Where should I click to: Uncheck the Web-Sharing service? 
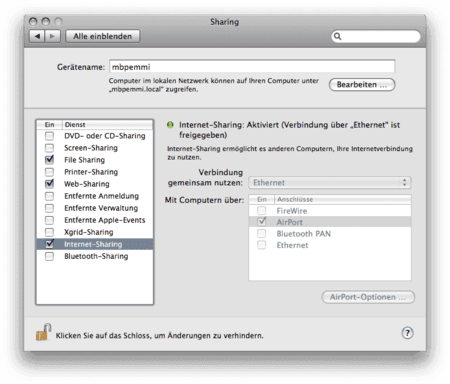[49, 184]
